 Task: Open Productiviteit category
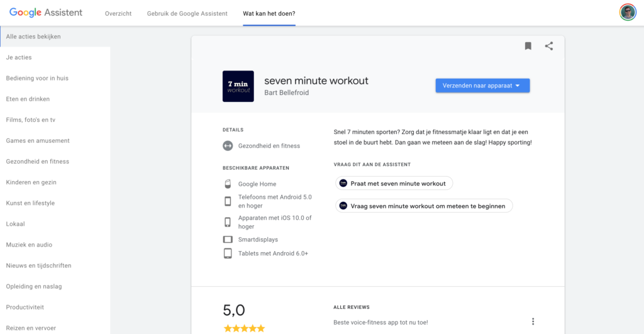coord(55,308)
